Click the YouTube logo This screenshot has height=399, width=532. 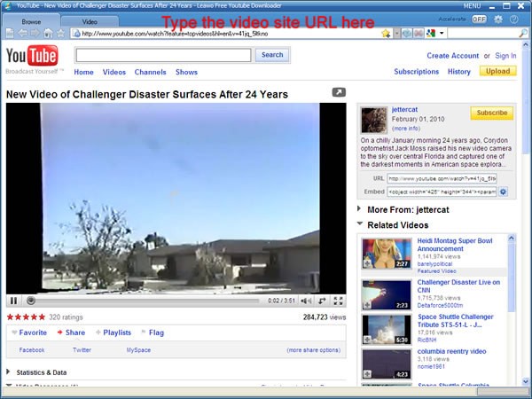pyautogui.click(x=32, y=56)
